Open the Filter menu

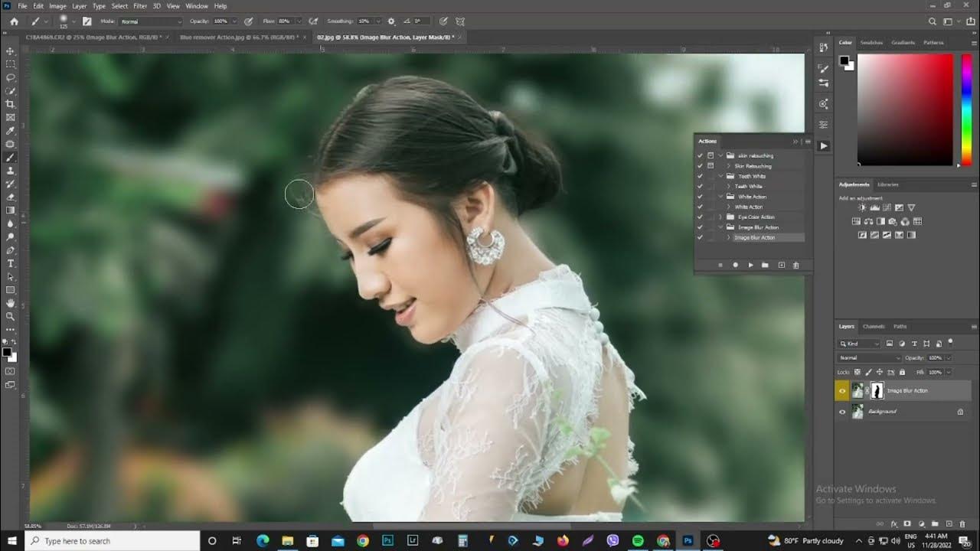tap(139, 5)
